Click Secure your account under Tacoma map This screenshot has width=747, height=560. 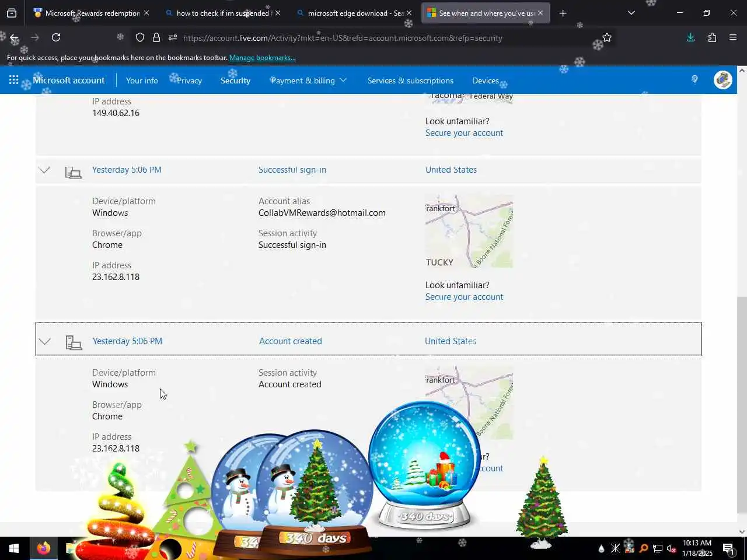[x=464, y=133]
